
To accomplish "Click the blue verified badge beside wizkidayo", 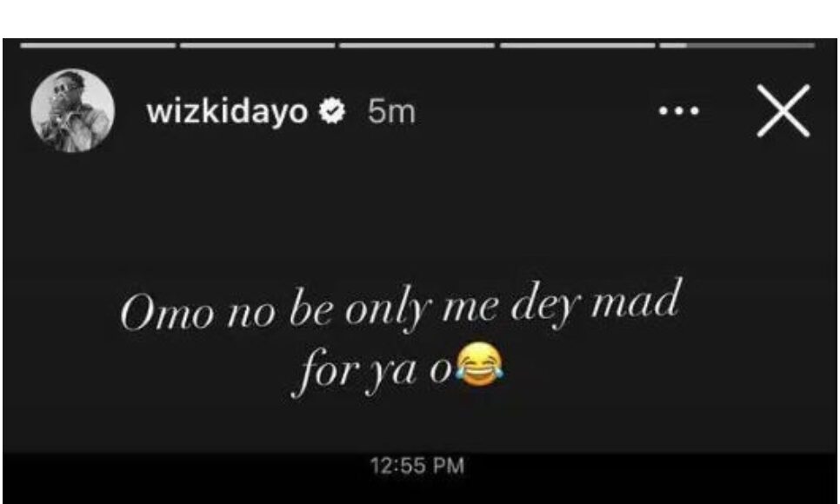I will (333, 112).
